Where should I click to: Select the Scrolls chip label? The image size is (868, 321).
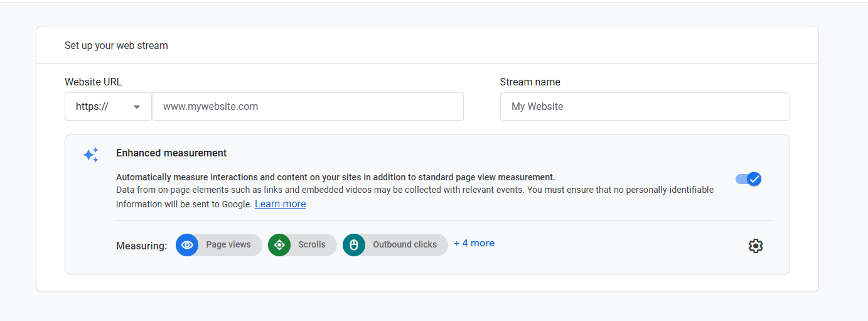[x=312, y=245]
